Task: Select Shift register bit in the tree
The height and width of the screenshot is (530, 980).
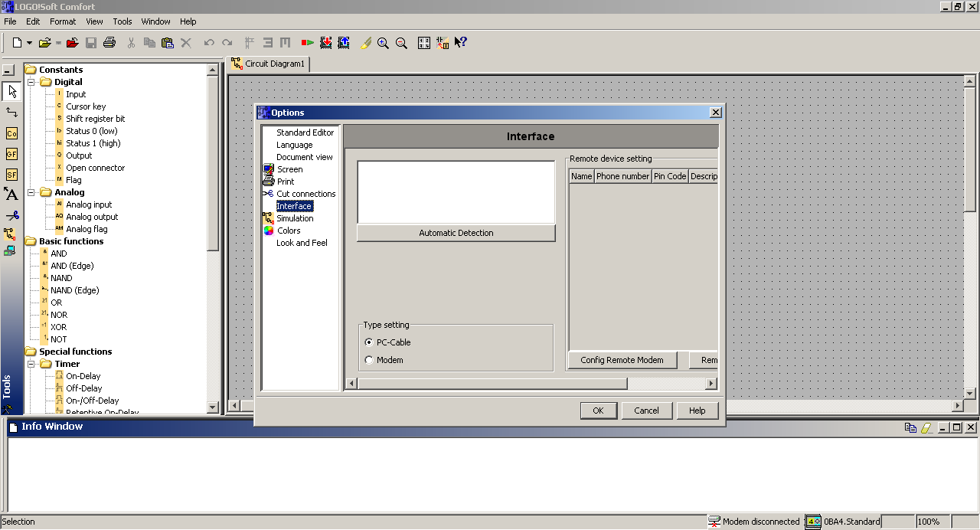Action: click(x=95, y=119)
